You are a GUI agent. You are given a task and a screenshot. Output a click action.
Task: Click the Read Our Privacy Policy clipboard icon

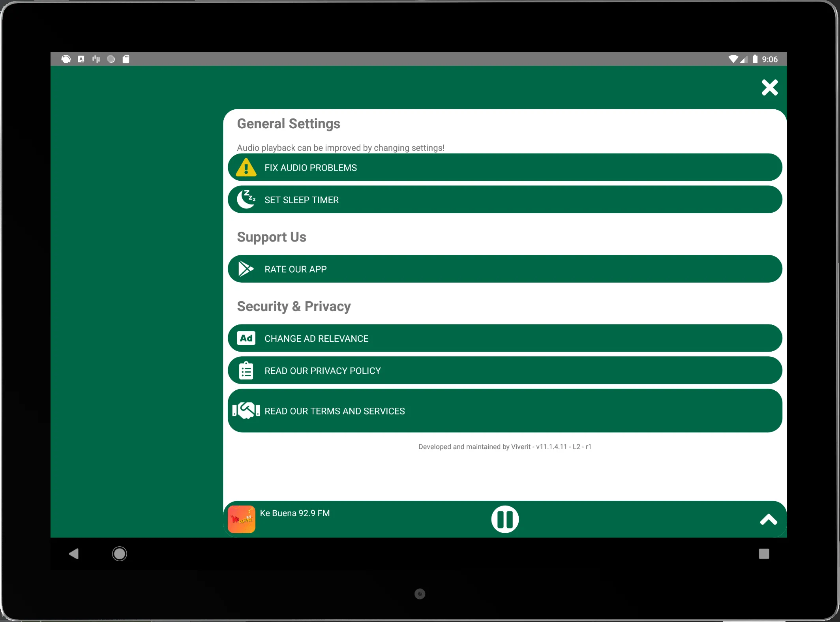point(247,371)
